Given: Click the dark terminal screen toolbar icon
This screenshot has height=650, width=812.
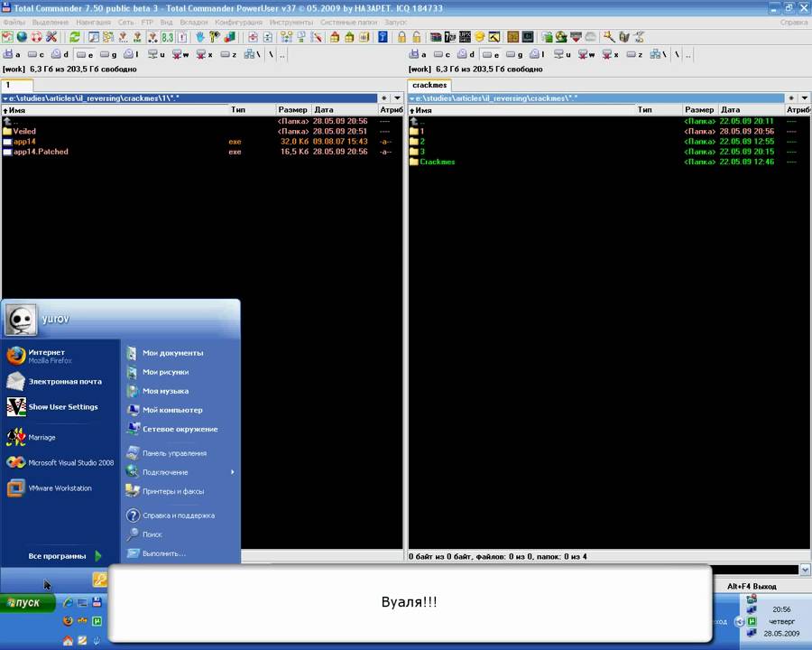Looking at the screenshot, I should pyautogui.click(x=528, y=37).
